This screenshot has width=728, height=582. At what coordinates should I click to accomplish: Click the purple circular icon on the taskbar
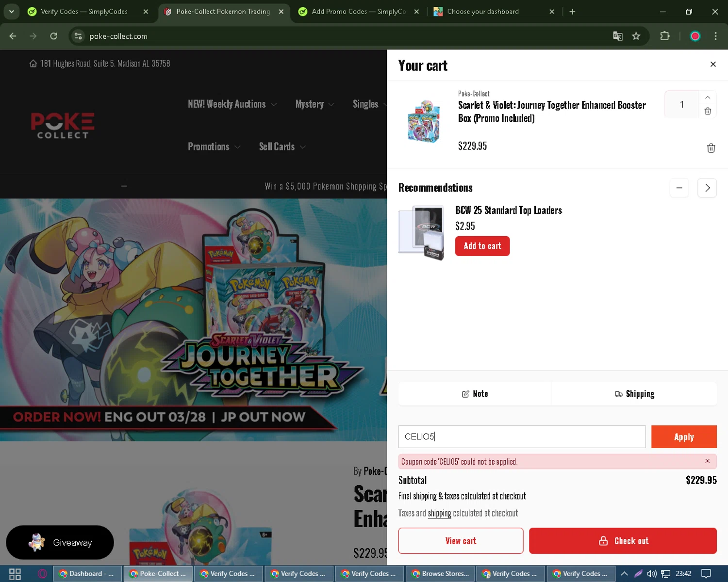tap(42, 574)
